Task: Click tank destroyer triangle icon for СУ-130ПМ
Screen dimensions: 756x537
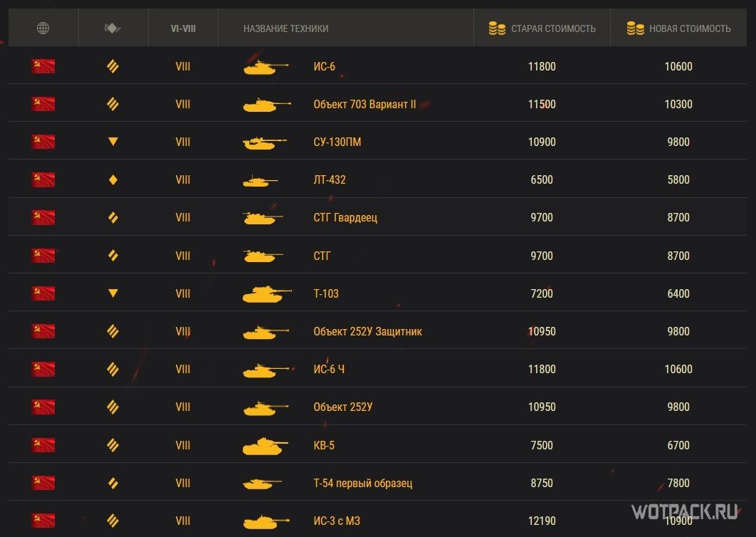Action: [x=112, y=142]
